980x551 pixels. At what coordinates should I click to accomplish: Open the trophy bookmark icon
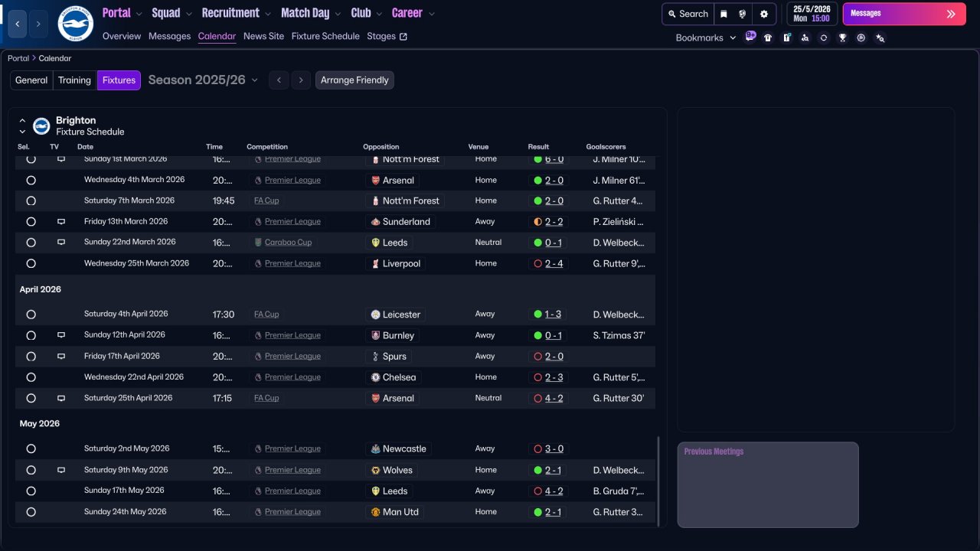tap(842, 37)
